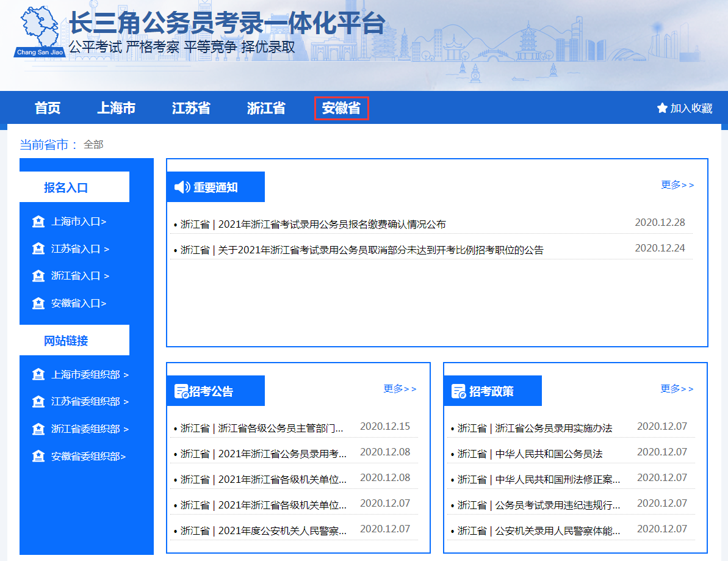The height and width of the screenshot is (561, 728).
Task: Click the date 2020.12.24 in 重要通知
Action: (660, 248)
